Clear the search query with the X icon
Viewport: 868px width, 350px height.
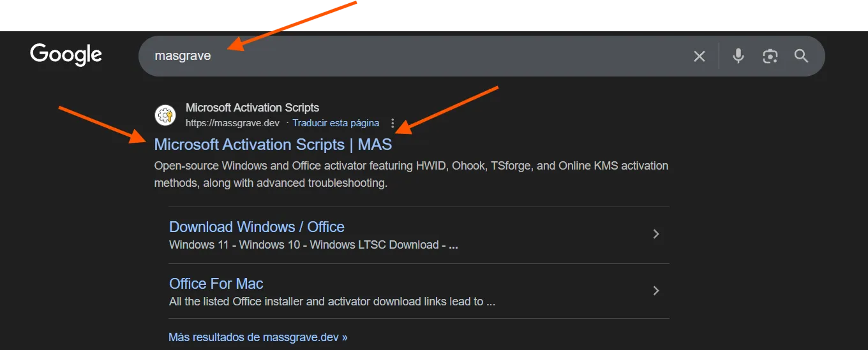pos(700,56)
